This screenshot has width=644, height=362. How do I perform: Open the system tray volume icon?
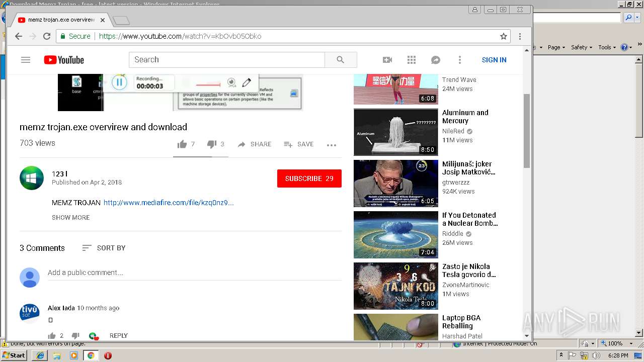tap(597, 355)
